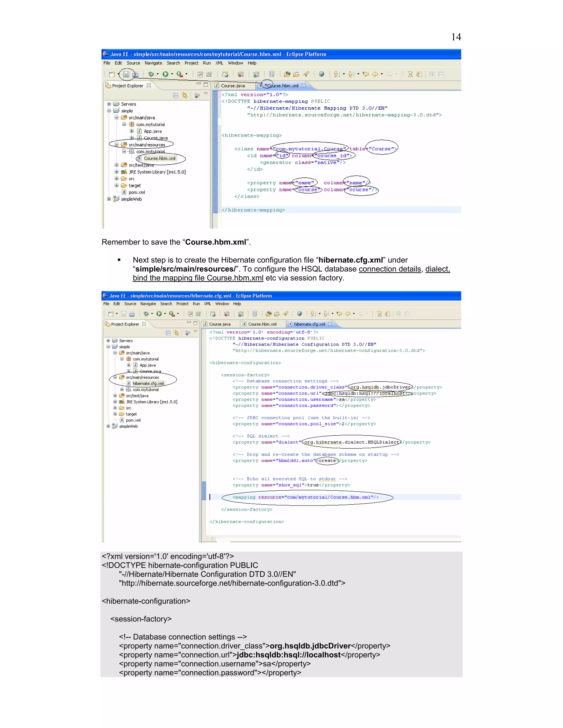Image resolution: width=563 pixels, height=728 pixels.
Task: Click Collapse All in top Project Explorer
Action: coord(176,96)
